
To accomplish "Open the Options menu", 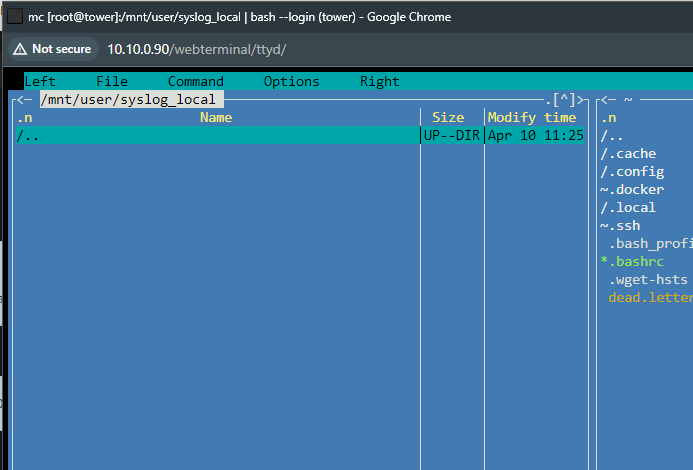I will pos(291,81).
